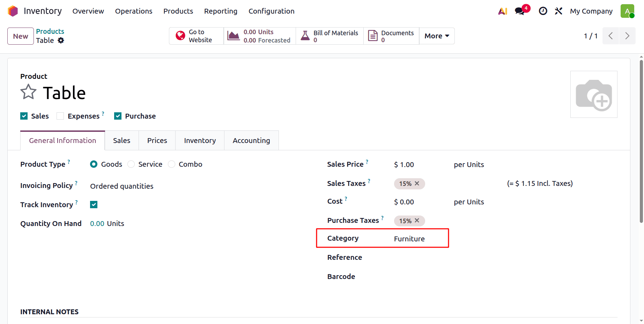Click the Odoo Inventory app logo
The width and height of the screenshot is (644, 324).
pos(13,11)
